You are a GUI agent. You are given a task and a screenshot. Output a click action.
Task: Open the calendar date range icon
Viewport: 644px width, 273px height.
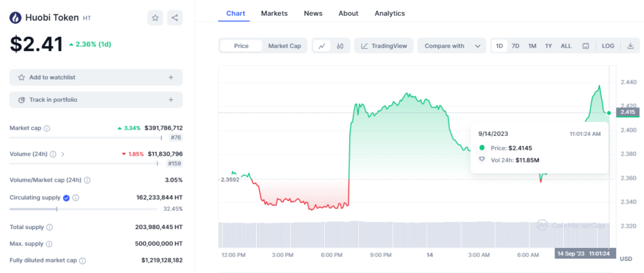(x=586, y=46)
